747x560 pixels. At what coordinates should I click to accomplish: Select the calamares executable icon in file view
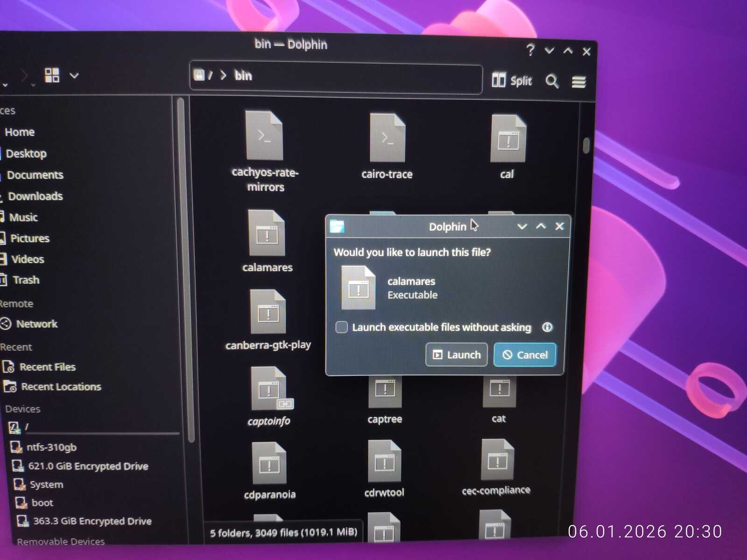point(267,233)
